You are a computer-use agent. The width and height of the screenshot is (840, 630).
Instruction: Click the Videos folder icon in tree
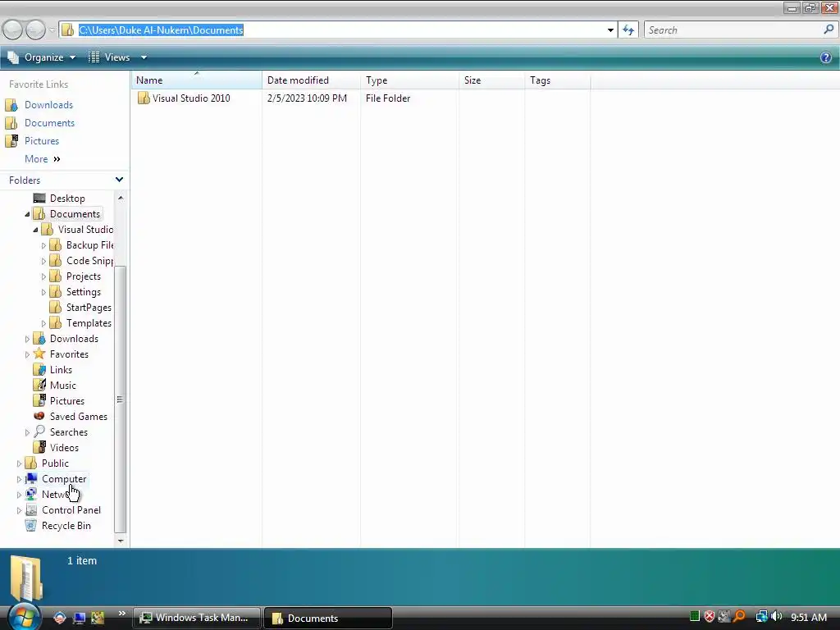[39, 447]
